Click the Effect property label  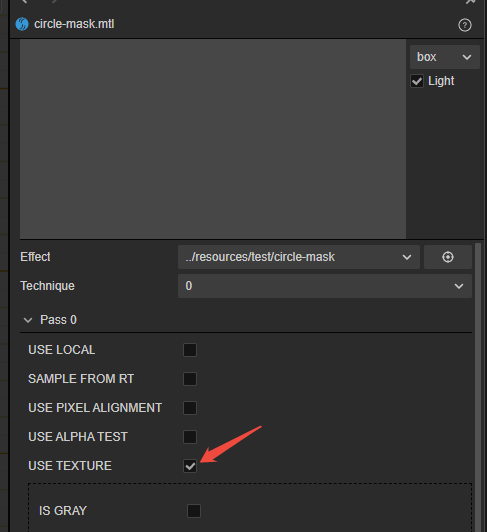pos(35,257)
